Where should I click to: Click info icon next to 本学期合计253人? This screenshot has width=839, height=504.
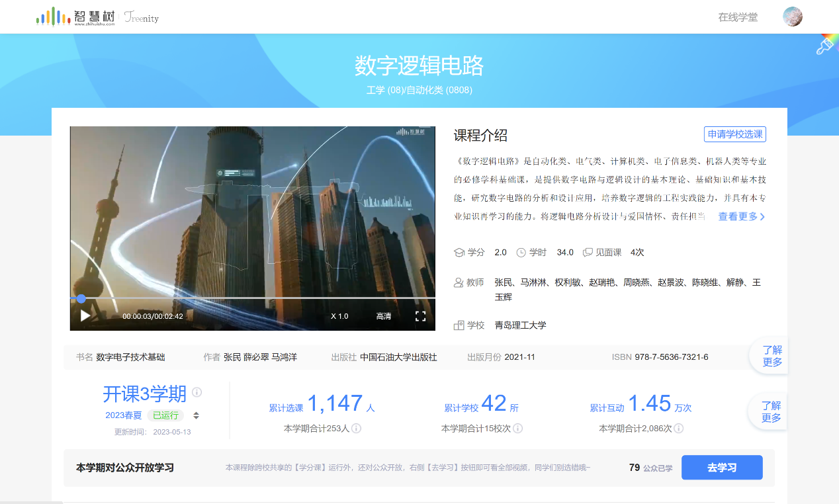[356, 429]
